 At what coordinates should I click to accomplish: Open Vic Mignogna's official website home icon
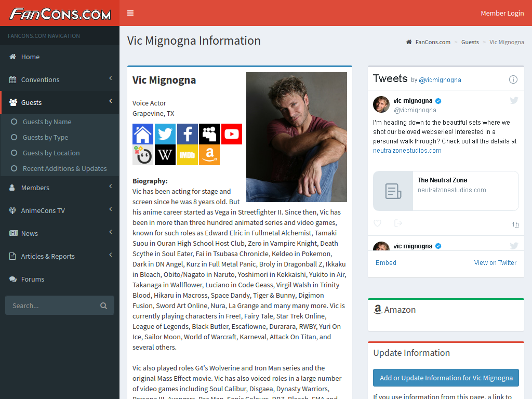[x=143, y=134]
